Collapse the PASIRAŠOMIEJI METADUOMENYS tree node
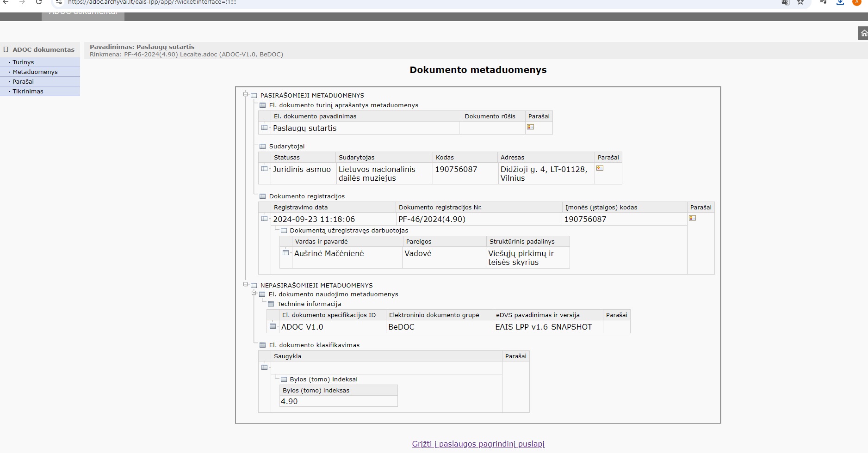Image resolution: width=868 pixels, height=453 pixels. tap(246, 94)
